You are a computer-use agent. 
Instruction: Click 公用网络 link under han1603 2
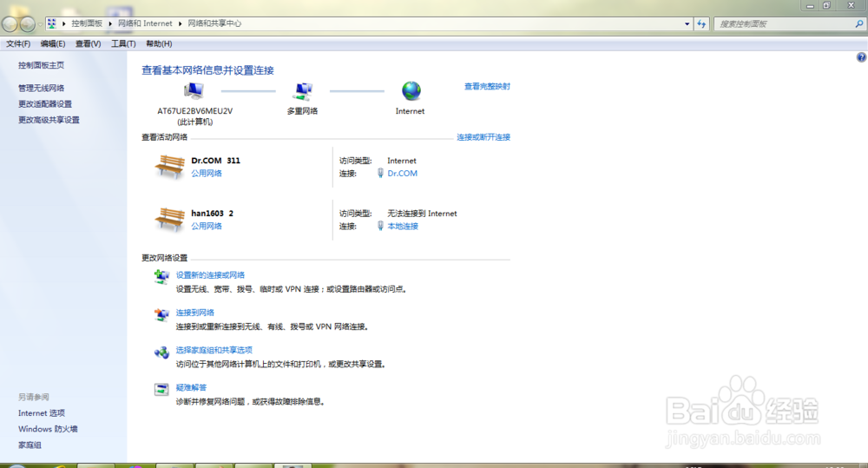tap(207, 226)
